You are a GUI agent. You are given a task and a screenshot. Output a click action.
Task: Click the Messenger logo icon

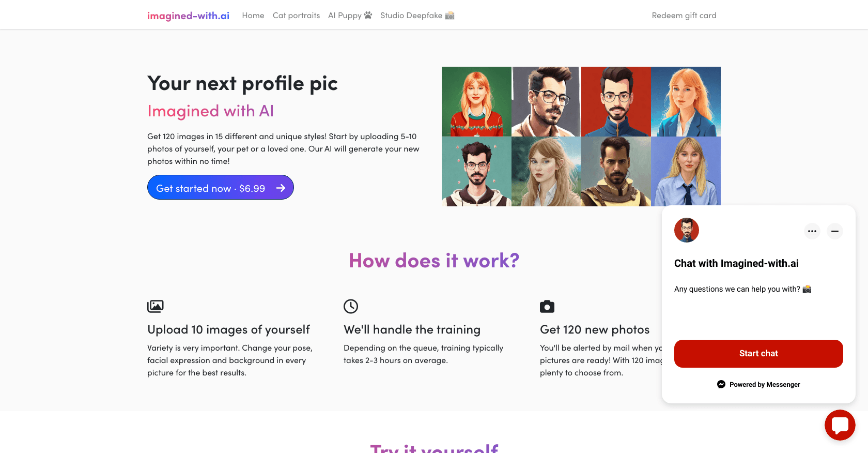(x=721, y=384)
